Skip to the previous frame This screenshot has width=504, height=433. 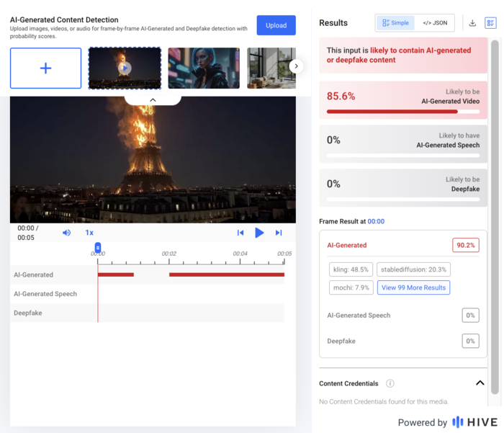(240, 233)
